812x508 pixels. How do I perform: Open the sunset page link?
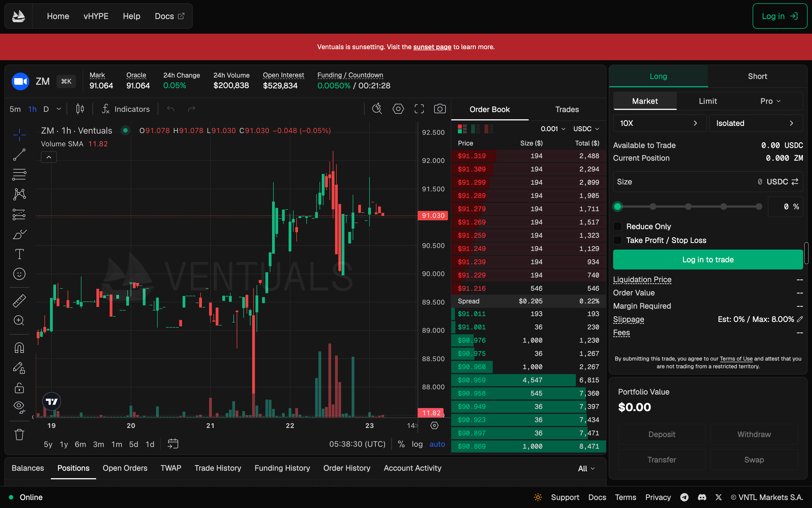(x=432, y=47)
